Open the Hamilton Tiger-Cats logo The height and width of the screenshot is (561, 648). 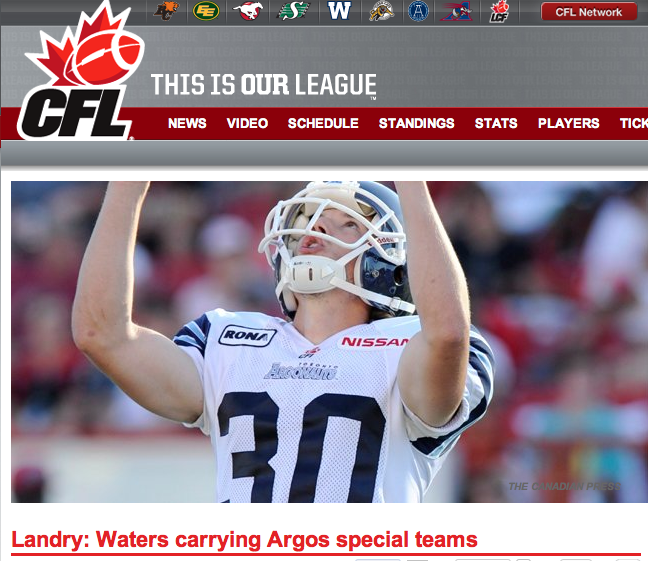[x=381, y=11]
